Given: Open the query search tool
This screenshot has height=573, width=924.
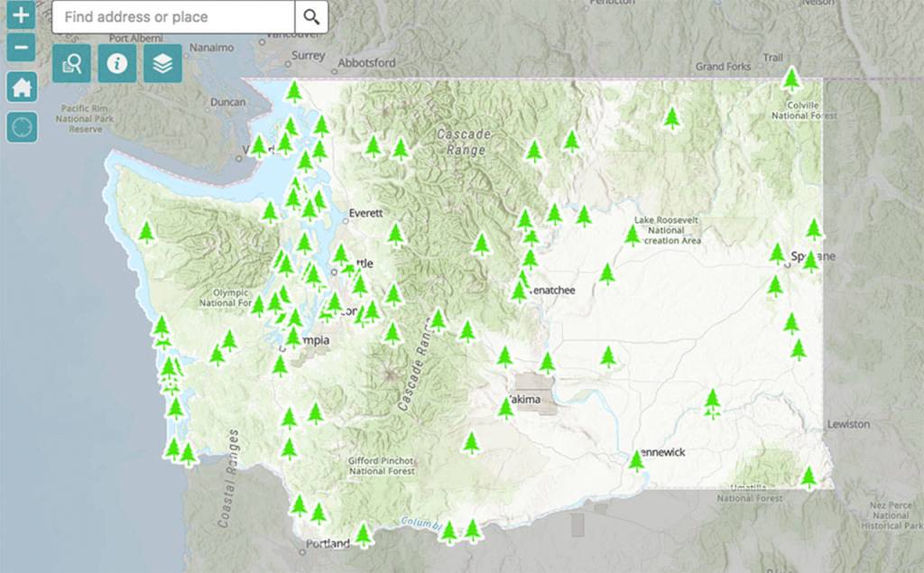Looking at the screenshot, I should point(71,63).
